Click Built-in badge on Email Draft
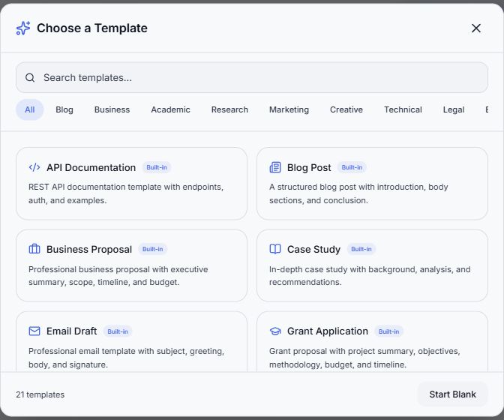504x420 pixels. pos(118,331)
